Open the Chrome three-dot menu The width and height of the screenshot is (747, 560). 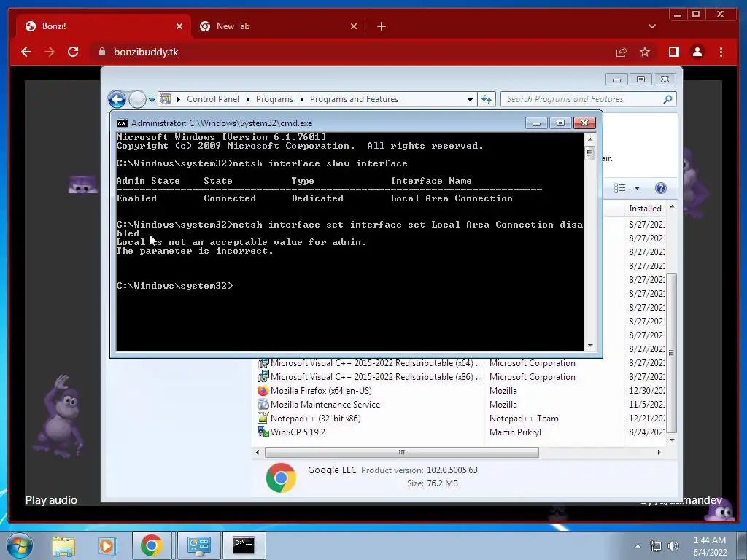point(721,52)
